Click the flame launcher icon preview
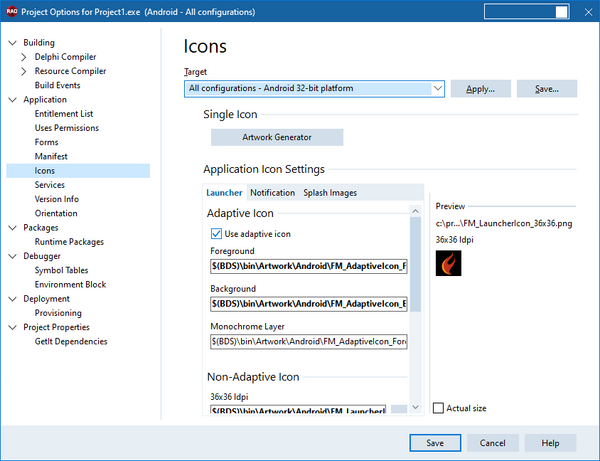Image resolution: width=600 pixels, height=461 pixels. point(448,263)
